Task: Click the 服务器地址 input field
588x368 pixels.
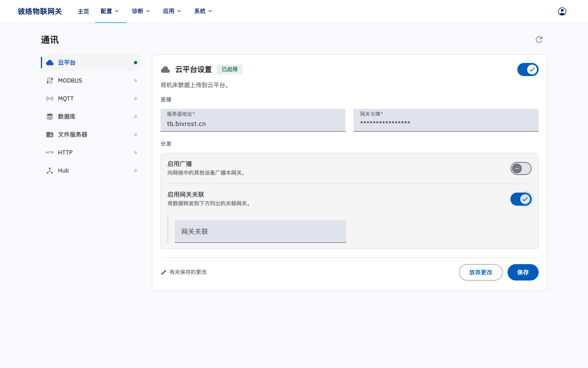Action: (x=253, y=120)
